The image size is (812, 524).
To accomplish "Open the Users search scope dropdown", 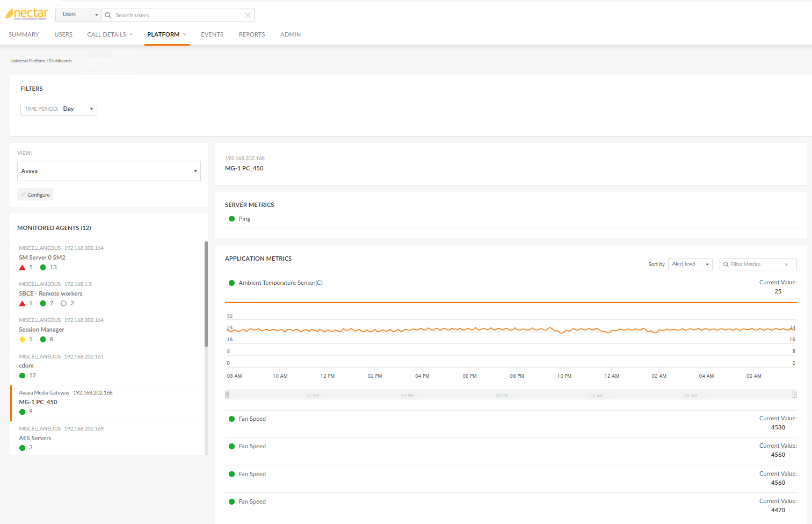I will 78,15.
